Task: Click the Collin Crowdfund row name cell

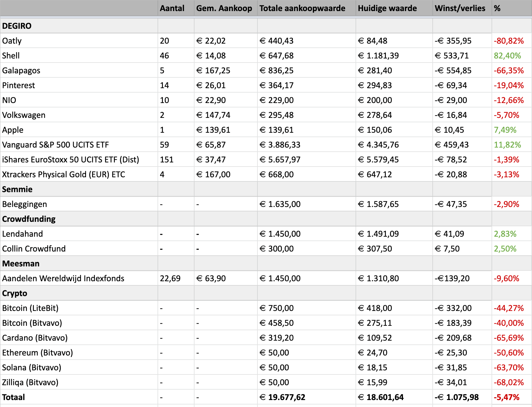Action: click(x=79, y=249)
